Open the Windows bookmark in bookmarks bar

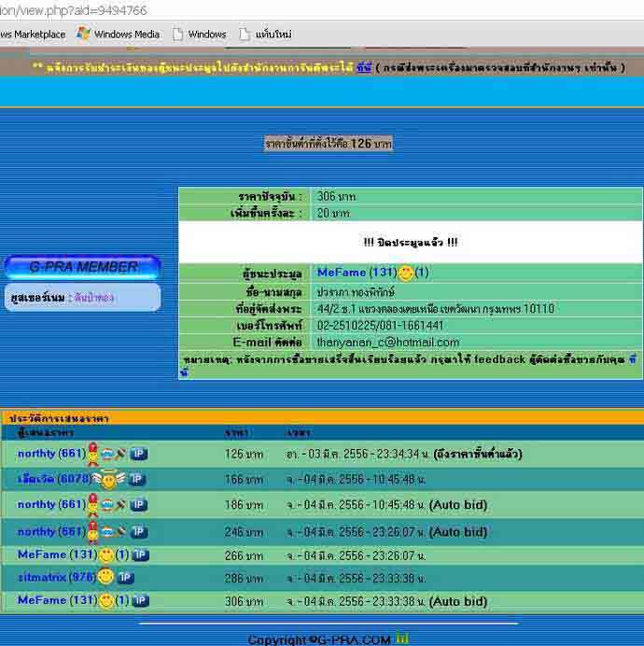click(x=206, y=35)
